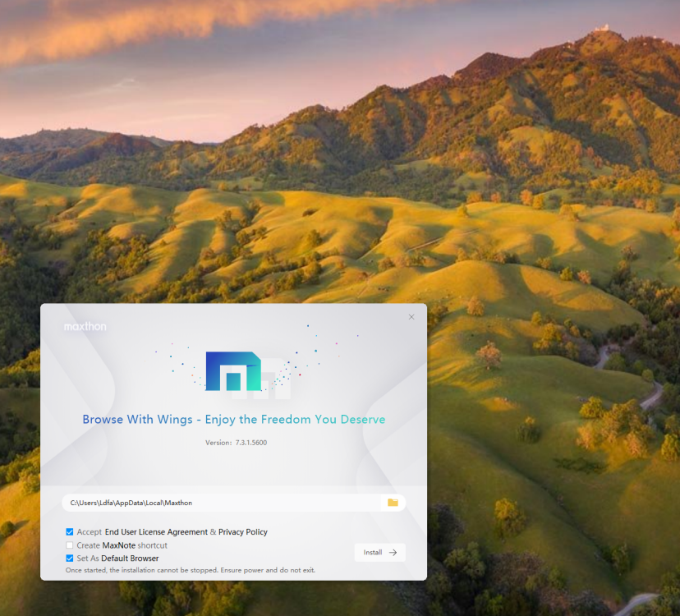Click the Browse With Wings headline text
This screenshot has width=680, height=616.
coord(233,420)
